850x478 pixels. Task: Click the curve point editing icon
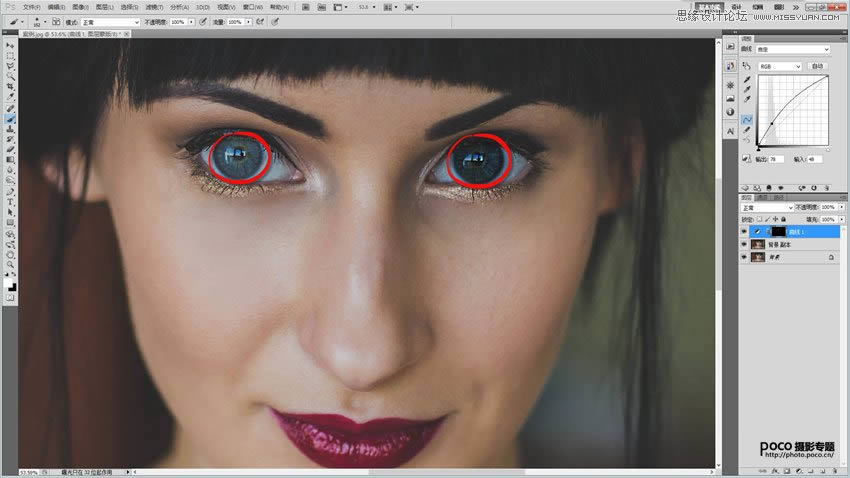747,118
